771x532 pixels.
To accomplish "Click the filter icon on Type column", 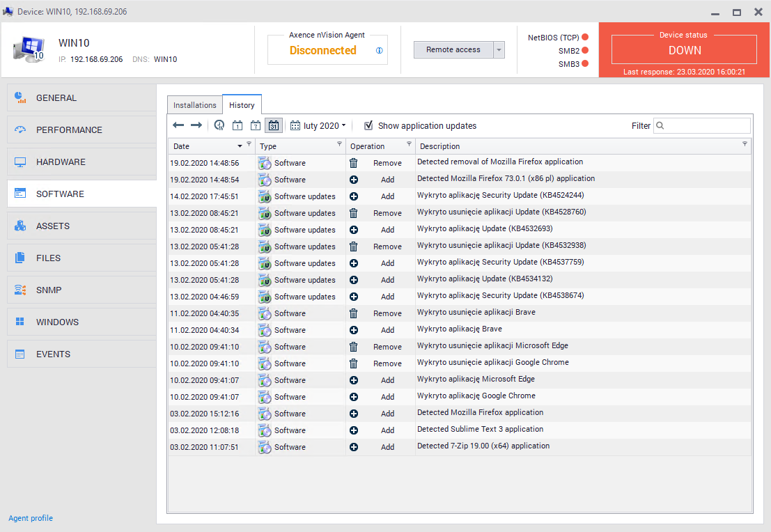I will click(339, 144).
